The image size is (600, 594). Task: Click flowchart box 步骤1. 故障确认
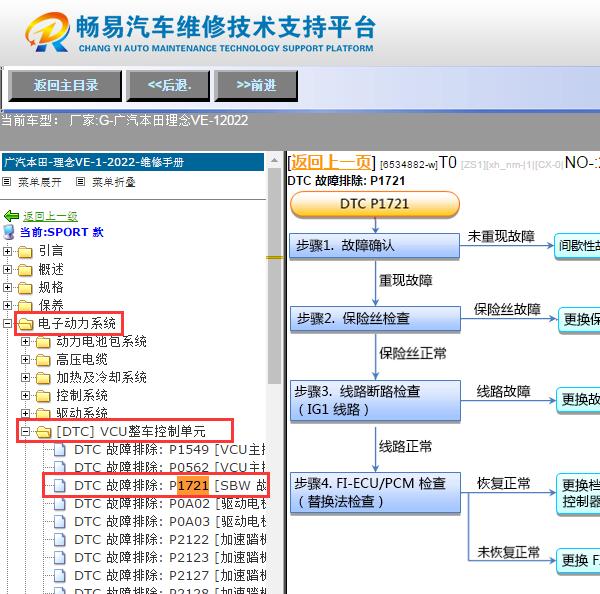click(x=375, y=246)
